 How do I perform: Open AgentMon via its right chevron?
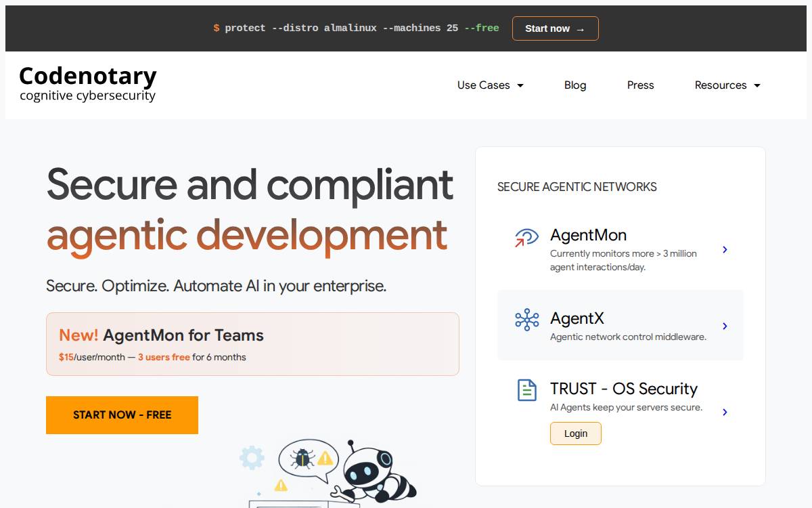(x=725, y=250)
